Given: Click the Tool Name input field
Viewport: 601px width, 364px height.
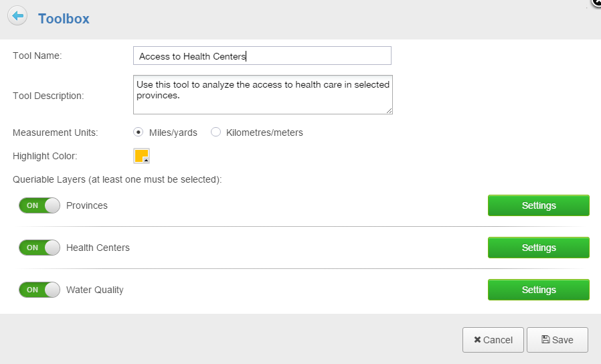Looking at the screenshot, I should pos(262,56).
